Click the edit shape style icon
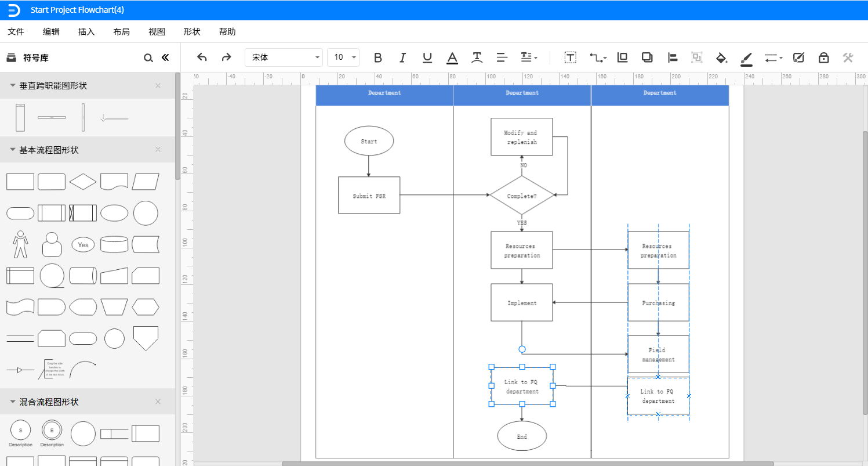Screen dimensions: 868x466 click(x=798, y=57)
